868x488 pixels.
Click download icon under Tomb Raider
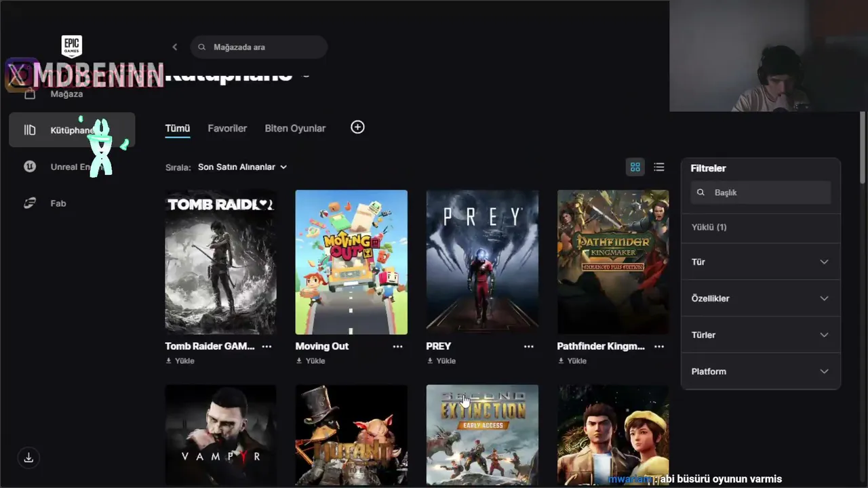pos(169,361)
